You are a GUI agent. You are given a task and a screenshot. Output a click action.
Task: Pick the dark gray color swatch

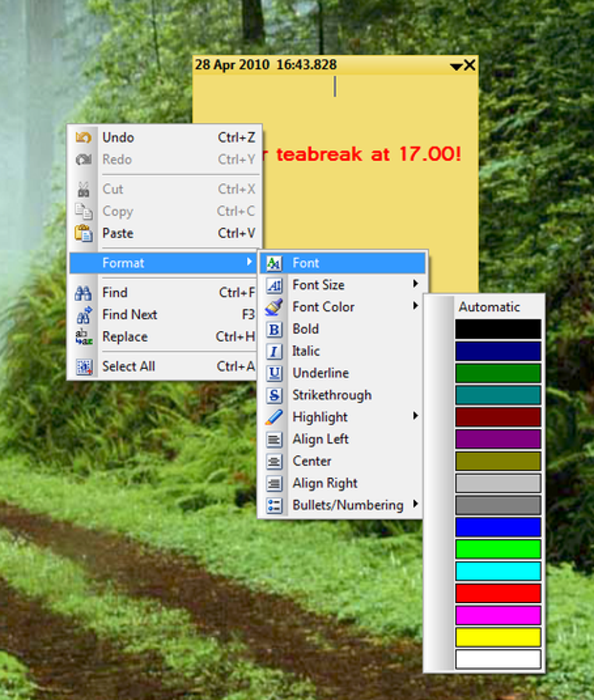498,505
